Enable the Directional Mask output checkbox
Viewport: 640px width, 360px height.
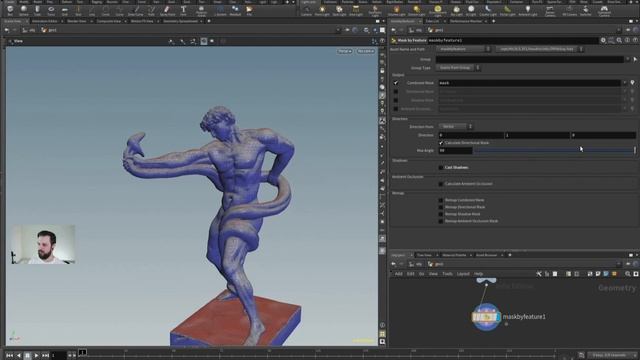[x=396, y=91]
